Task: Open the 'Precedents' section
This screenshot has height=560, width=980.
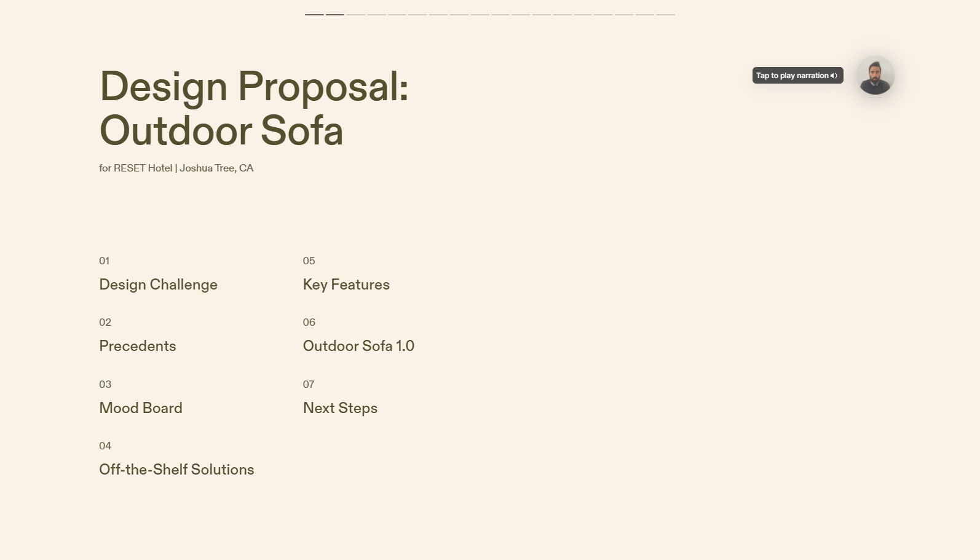Action: coord(138,346)
